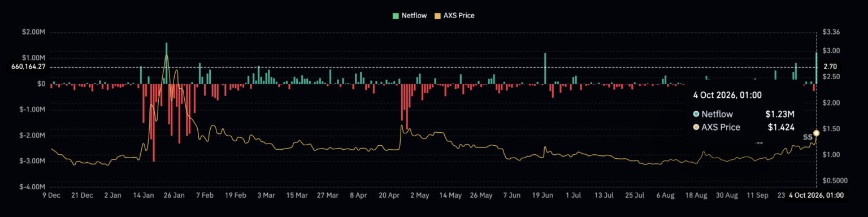Click the '20 Apr' x-axis label
The image size is (868, 217).
tap(389, 196)
